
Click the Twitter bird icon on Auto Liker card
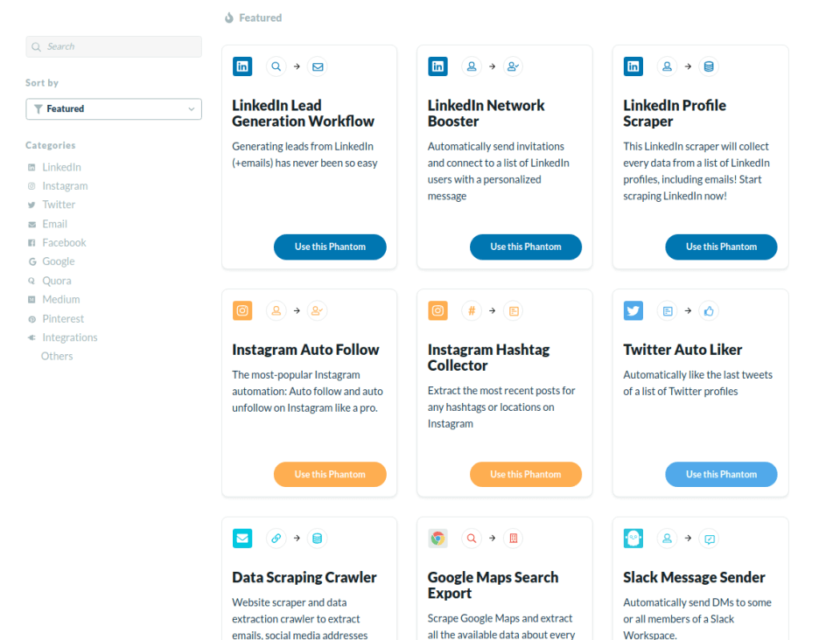tap(633, 310)
